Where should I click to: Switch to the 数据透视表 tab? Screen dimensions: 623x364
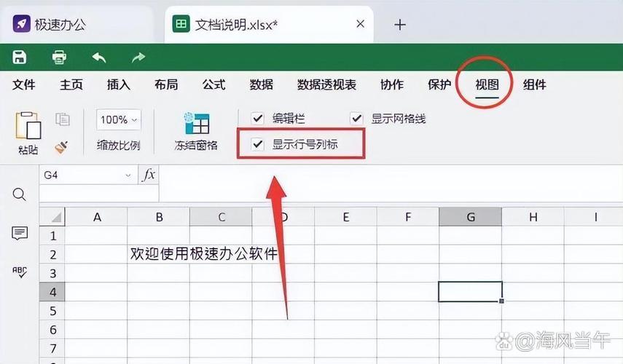point(326,84)
